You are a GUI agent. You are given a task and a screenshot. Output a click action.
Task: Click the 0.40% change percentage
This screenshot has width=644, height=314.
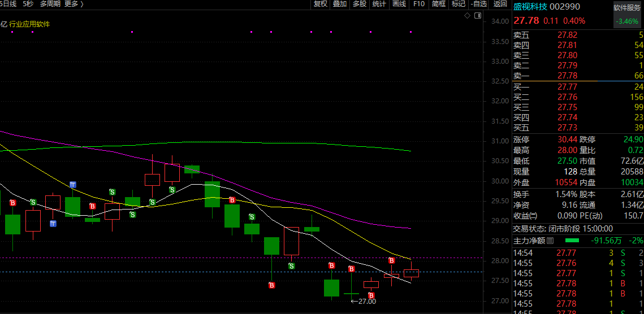[x=574, y=21]
